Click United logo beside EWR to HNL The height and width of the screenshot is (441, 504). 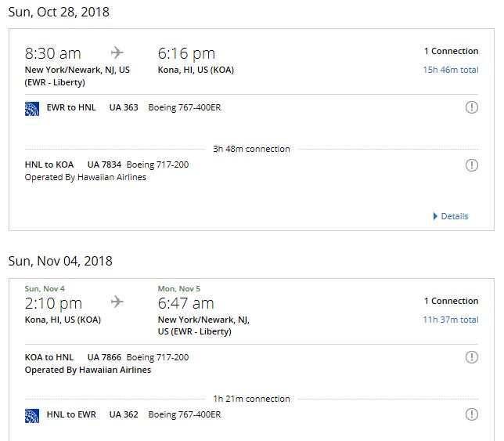click(x=32, y=107)
